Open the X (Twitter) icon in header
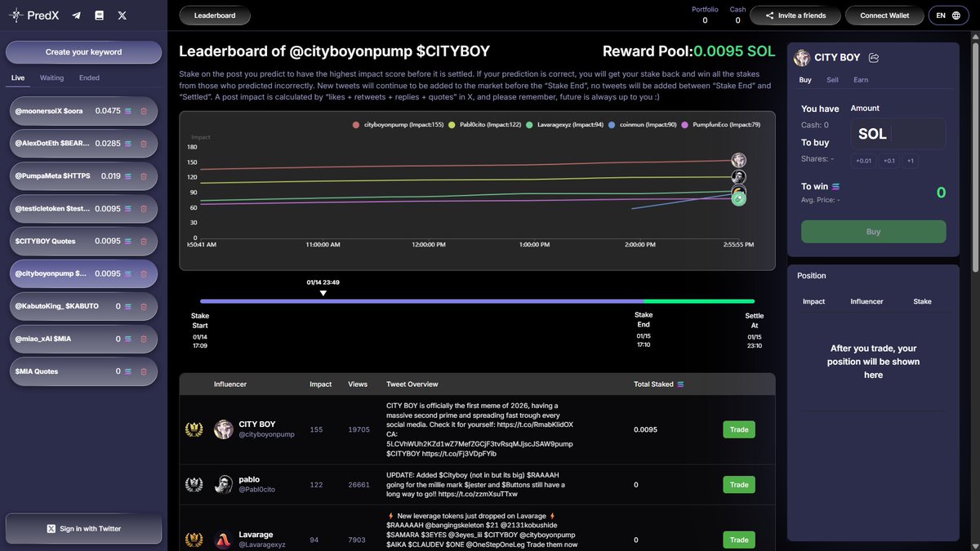The width and height of the screenshot is (980, 551). pos(122,16)
